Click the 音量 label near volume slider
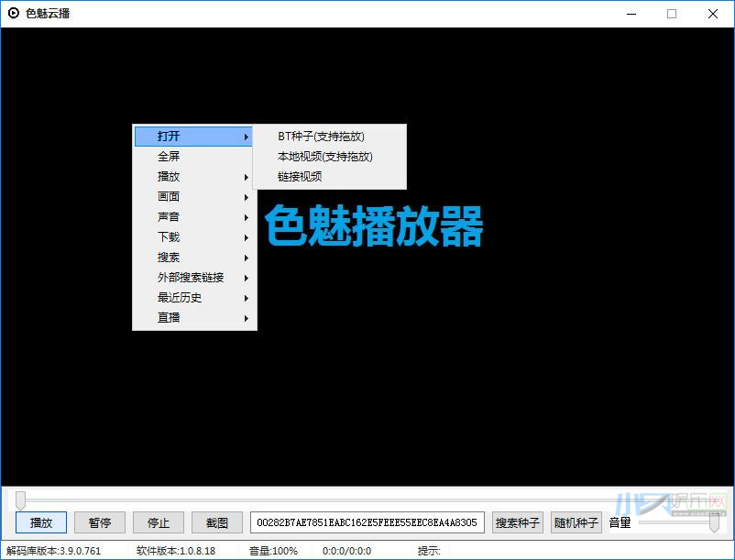Image resolution: width=735 pixels, height=560 pixels. (x=620, y=522)
